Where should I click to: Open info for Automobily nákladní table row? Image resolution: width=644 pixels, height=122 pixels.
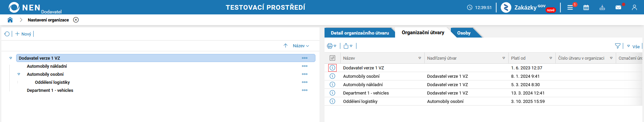point(332,84)
